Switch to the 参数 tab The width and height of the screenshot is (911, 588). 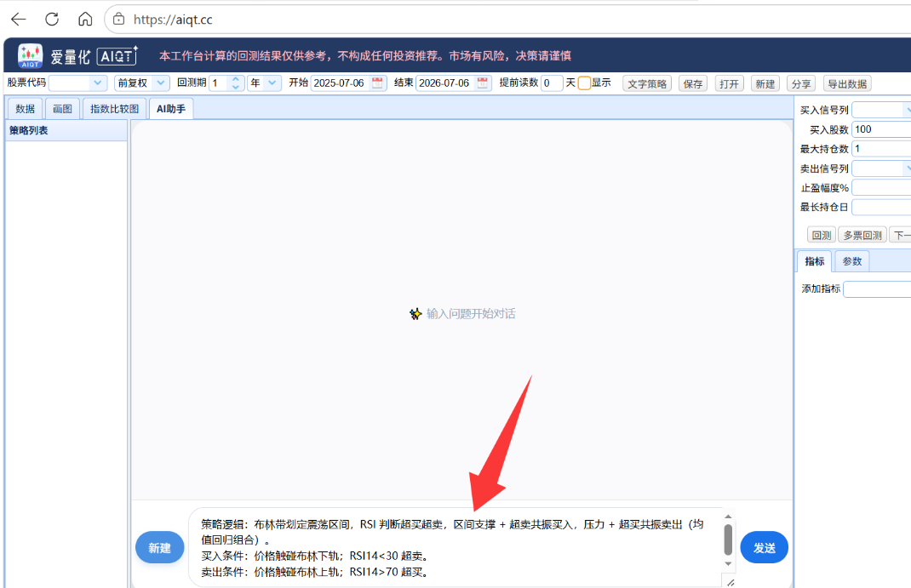851,261
